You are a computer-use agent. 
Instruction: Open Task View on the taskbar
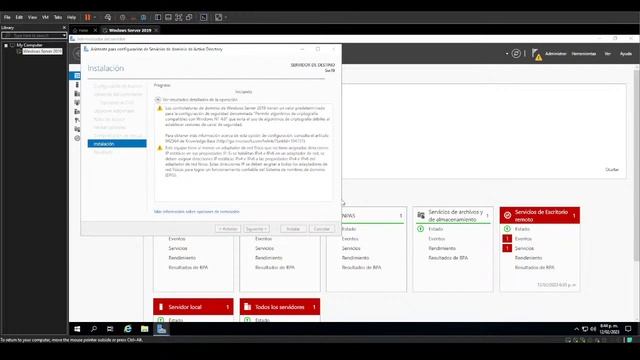coord(110,329)
